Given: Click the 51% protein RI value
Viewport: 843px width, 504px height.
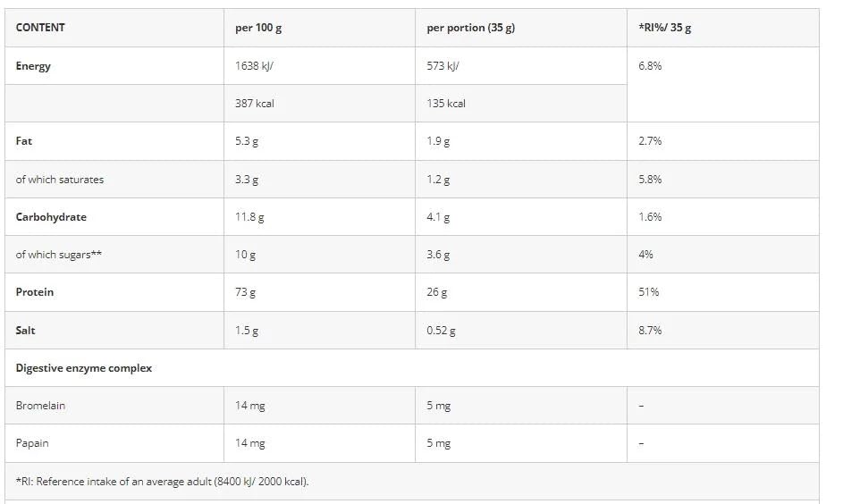Looking at the screenshot, I should tap(649, 292).
